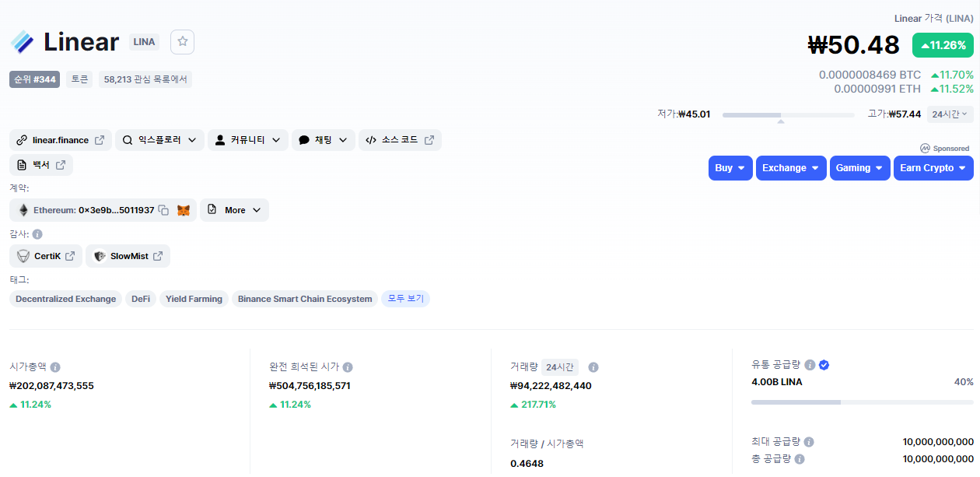Click the whitepaper document icon
980x477 pixels.
point(22,165)
